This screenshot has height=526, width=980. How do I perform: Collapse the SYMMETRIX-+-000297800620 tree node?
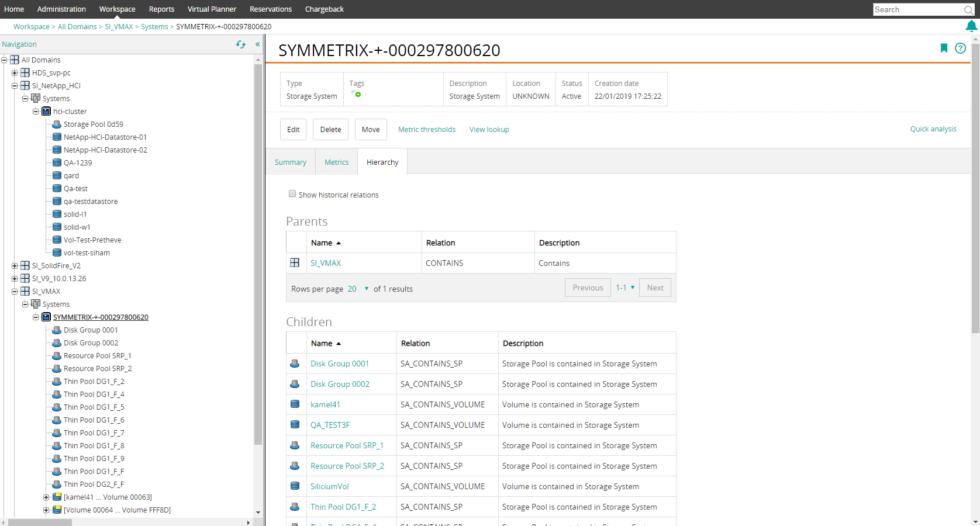pyautogui.click(x=36, y=317)
